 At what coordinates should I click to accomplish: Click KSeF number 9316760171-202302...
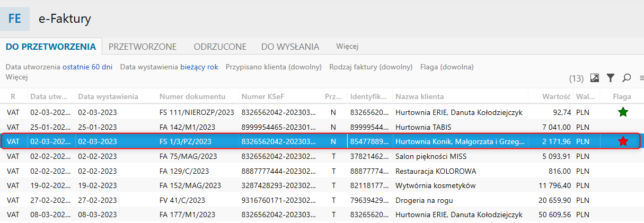coord(278,200)
